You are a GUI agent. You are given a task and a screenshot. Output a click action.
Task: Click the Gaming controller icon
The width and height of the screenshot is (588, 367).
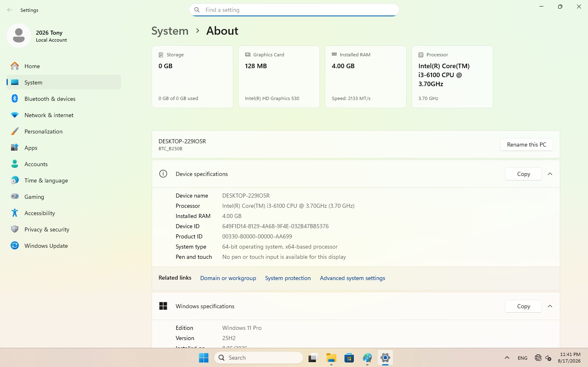tap(15, 196)
